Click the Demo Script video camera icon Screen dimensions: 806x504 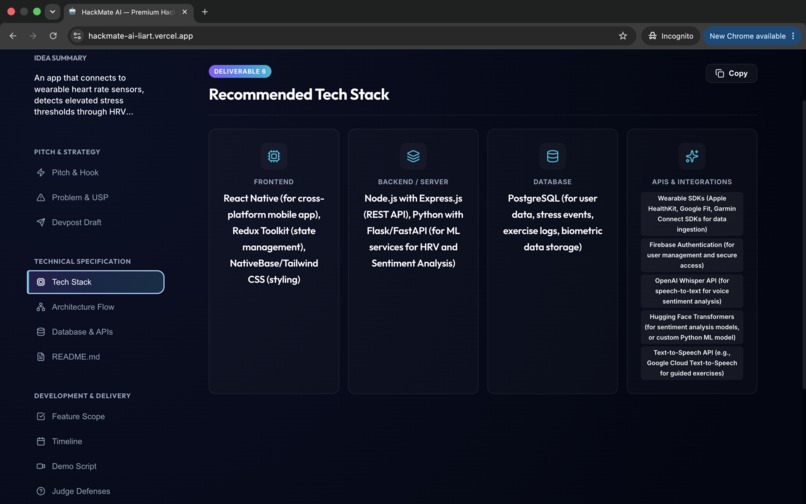tap(41, 466)
